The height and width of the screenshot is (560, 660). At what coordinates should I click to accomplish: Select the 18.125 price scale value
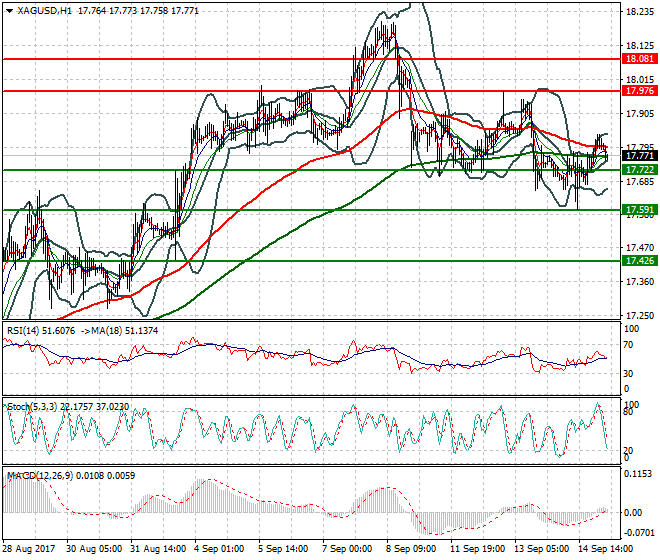[640, 45]
